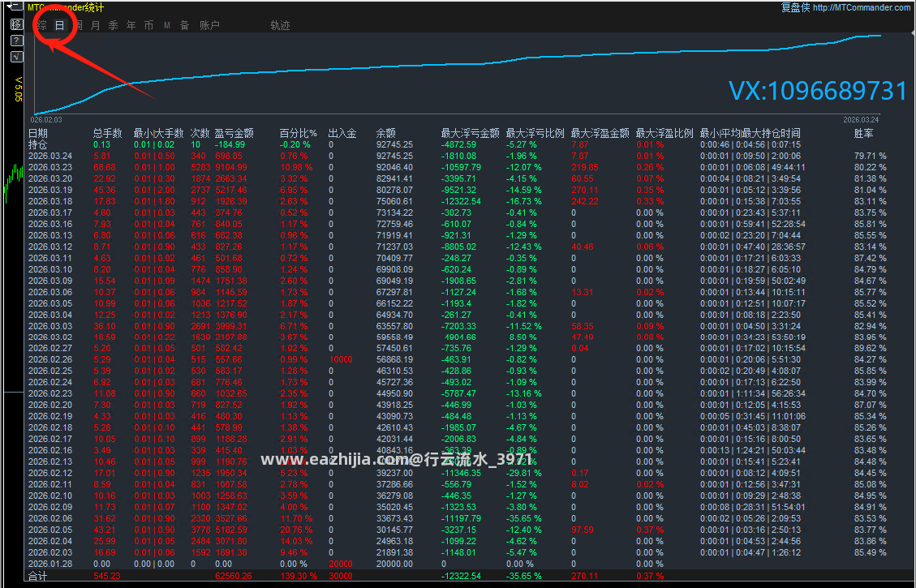916x588 pixels.
Task: Click the -35.65 % drawdown on 2026.02.06
Action: click(523, 518)
